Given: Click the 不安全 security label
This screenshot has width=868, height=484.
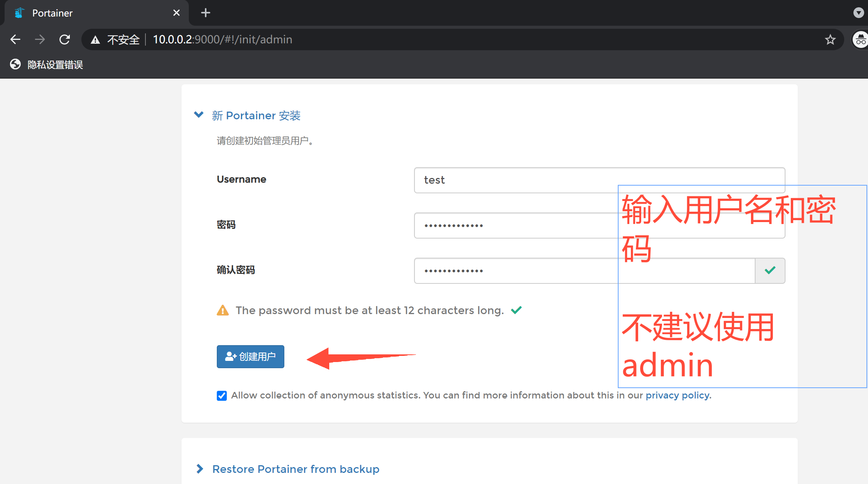Looking at the screenshot, I should pos(123,40).
